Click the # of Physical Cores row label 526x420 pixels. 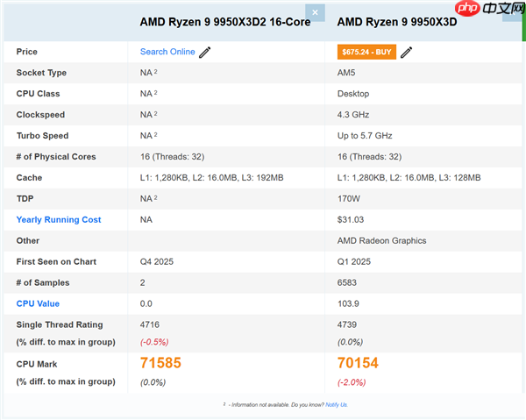[x=56, y=157]
